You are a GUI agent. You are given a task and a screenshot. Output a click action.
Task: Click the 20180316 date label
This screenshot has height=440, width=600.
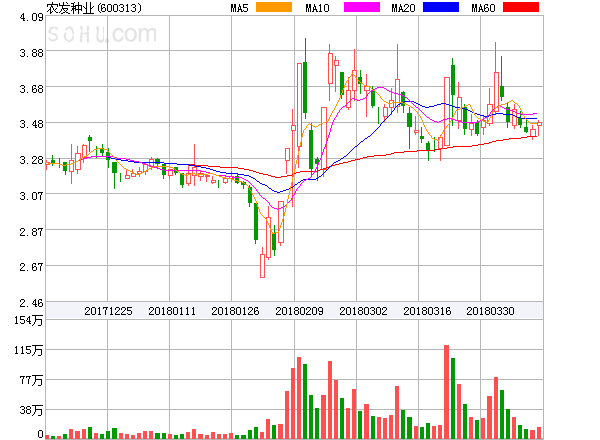coord(427,311)
